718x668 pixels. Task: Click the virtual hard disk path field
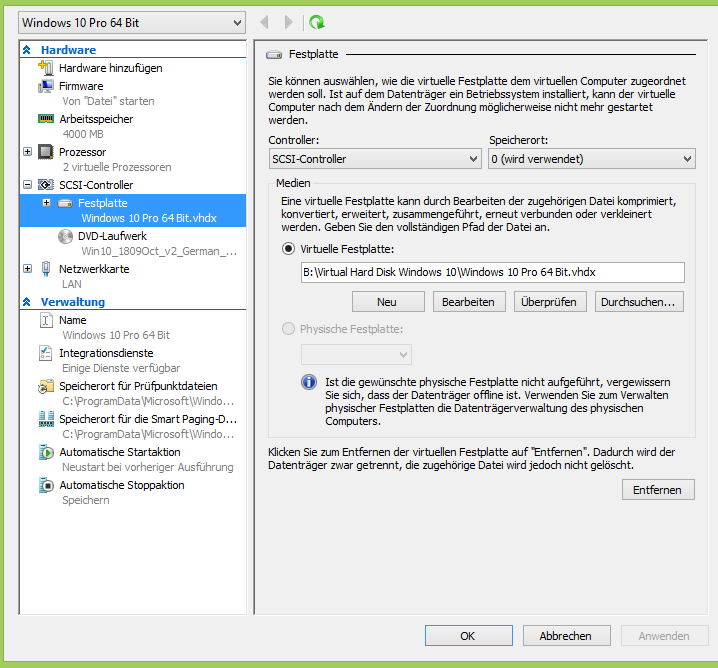pyautogui.click(x=493, y=272)
